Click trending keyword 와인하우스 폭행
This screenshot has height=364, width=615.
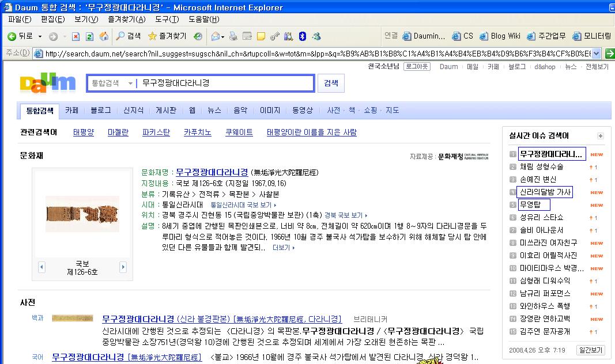pyautogui.click(x=545, y=306)
